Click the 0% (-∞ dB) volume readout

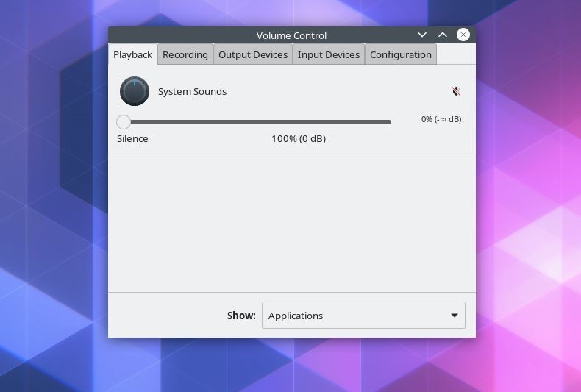tap(441, 119)
